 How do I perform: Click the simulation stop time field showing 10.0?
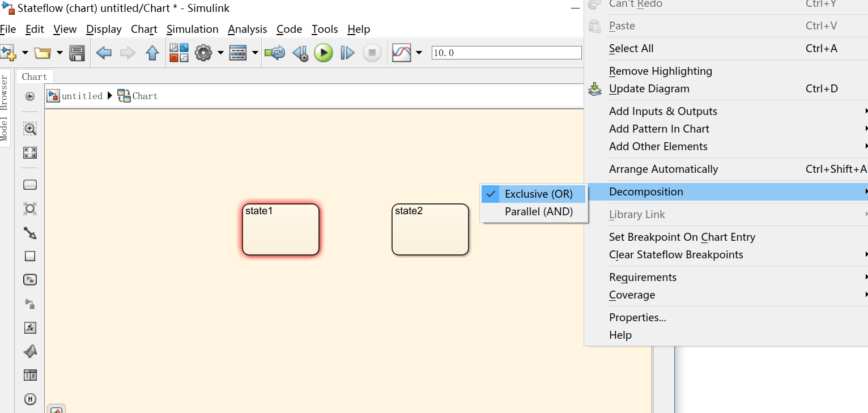[x=506, y=52]
